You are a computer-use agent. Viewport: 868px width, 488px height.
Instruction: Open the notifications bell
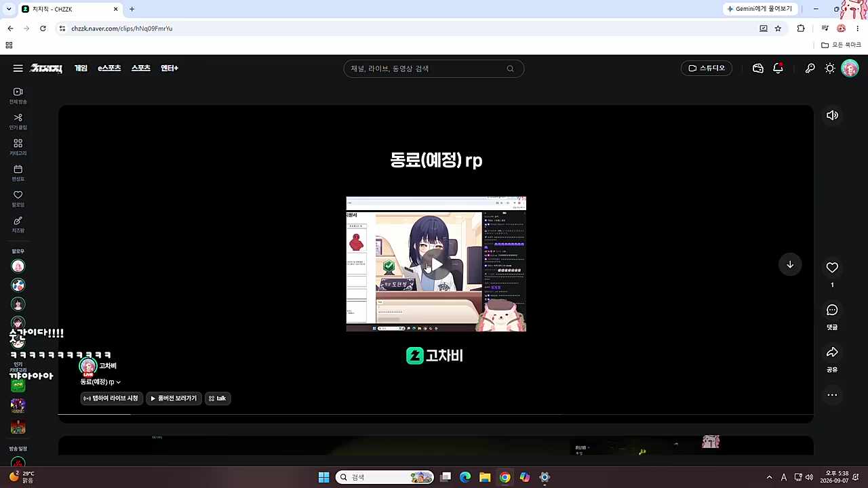[x=778, y=68]
